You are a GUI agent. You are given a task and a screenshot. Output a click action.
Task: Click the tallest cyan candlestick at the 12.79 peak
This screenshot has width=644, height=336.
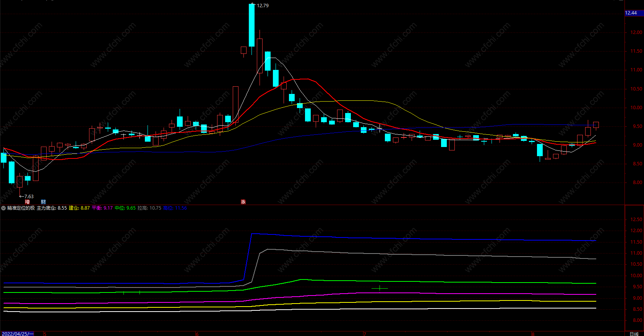point(251,25)
